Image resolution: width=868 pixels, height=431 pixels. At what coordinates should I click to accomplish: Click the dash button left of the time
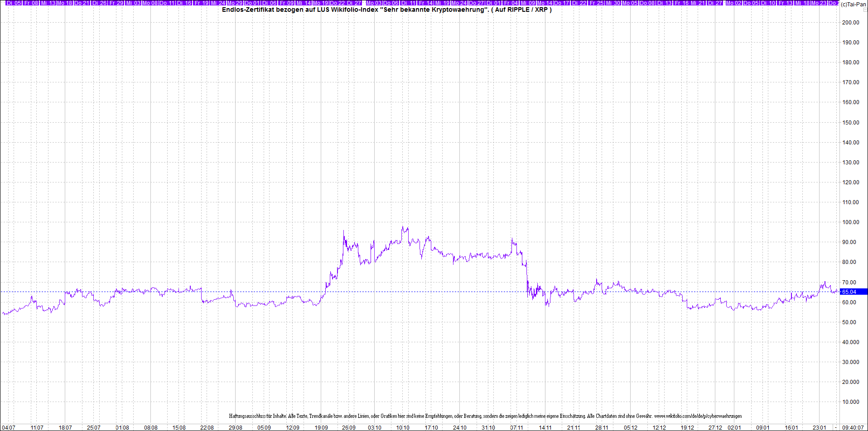point(836,427)
